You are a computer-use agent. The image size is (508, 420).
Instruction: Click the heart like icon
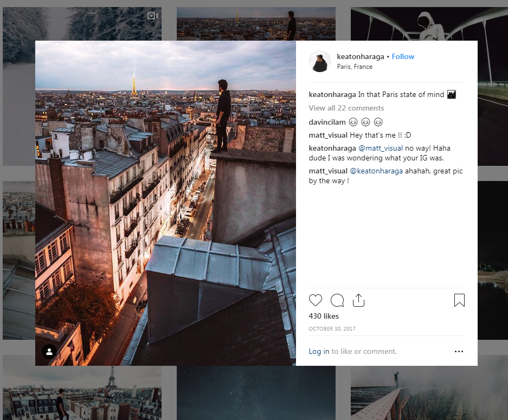pyautogui.click(x=316, y=300)
